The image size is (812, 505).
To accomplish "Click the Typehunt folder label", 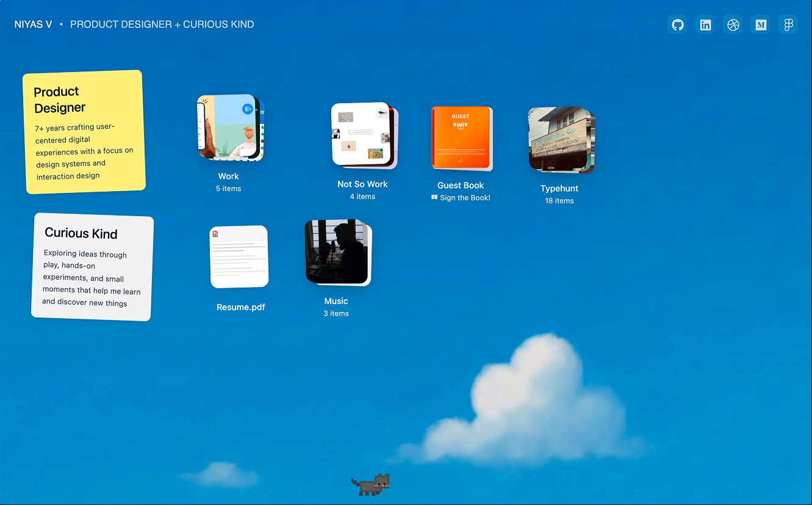I will click(559, 189).
